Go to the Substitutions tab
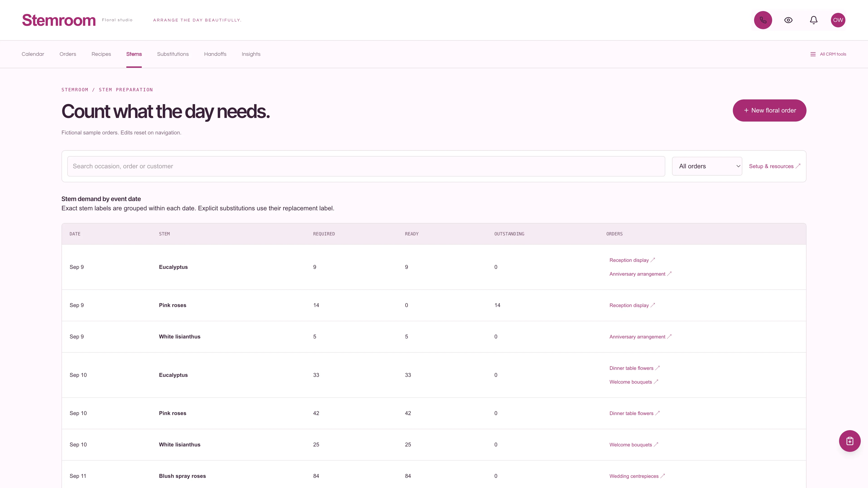 coord(172,54)
